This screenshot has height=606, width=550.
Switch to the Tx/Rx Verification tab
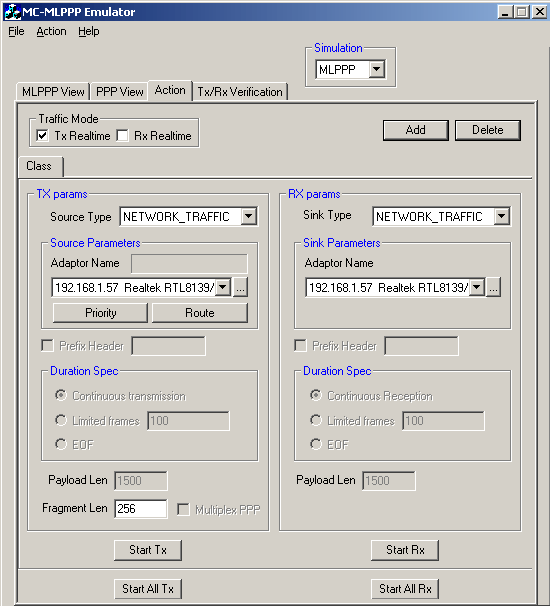[240, 92]
